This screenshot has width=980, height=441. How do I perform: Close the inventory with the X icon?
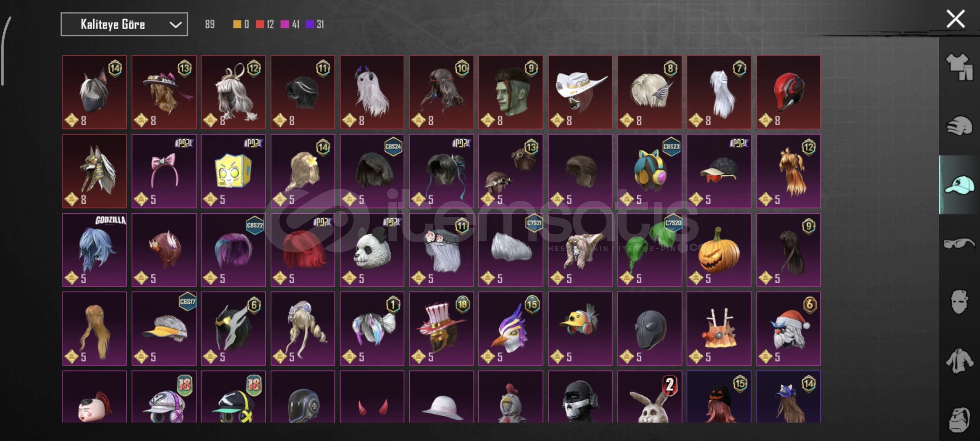click(x=956, y=19)
